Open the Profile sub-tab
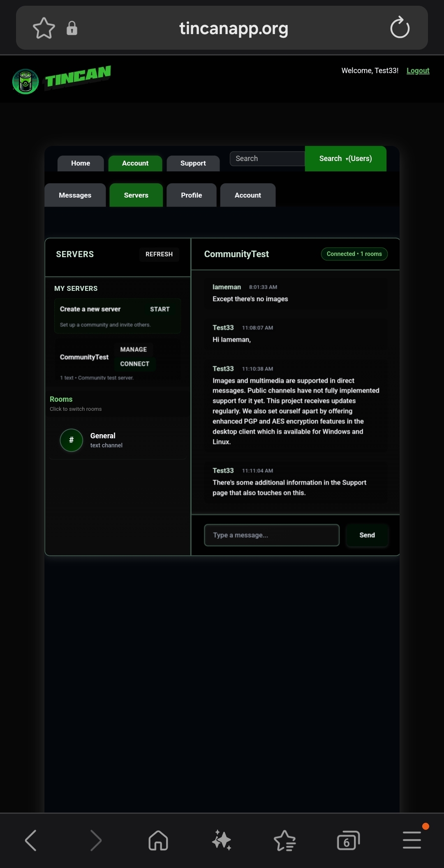The width and height of the screenshot is (444, 868). click(192, 195)
